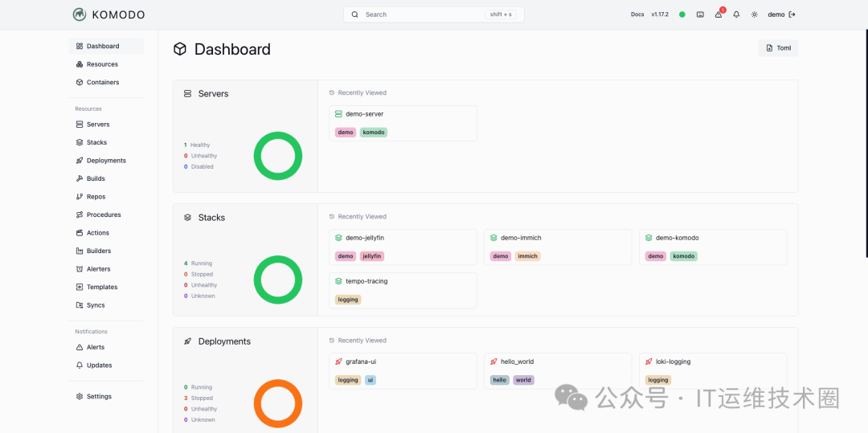Click the Toml export button
868x433 pixels.
pyautogui.click(x=778, y=48)
